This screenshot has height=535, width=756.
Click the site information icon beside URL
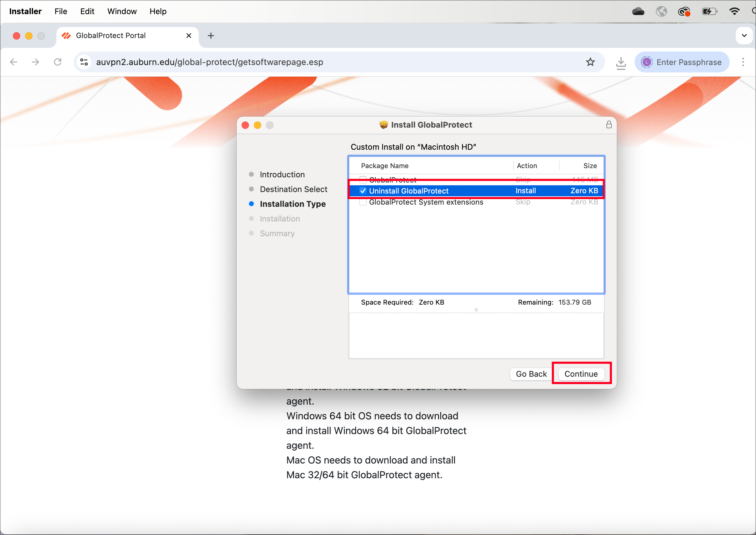84,62
